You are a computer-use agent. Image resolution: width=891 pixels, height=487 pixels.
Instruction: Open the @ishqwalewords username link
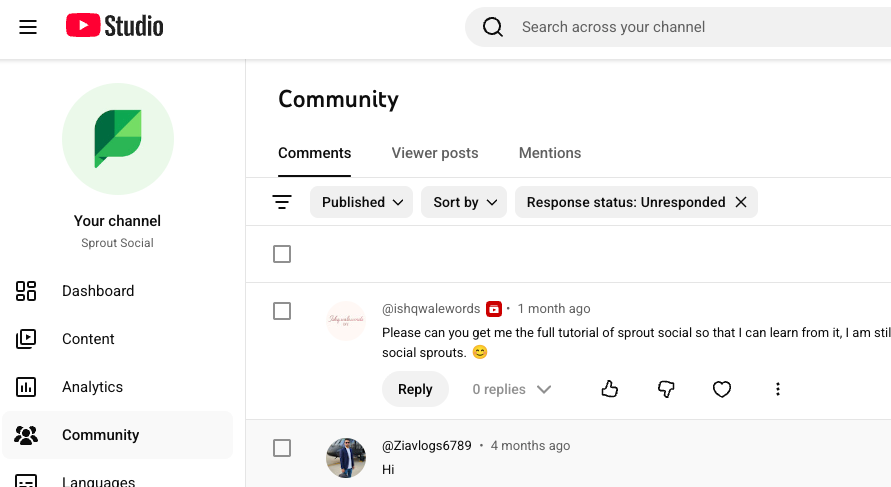click(431, 309)
